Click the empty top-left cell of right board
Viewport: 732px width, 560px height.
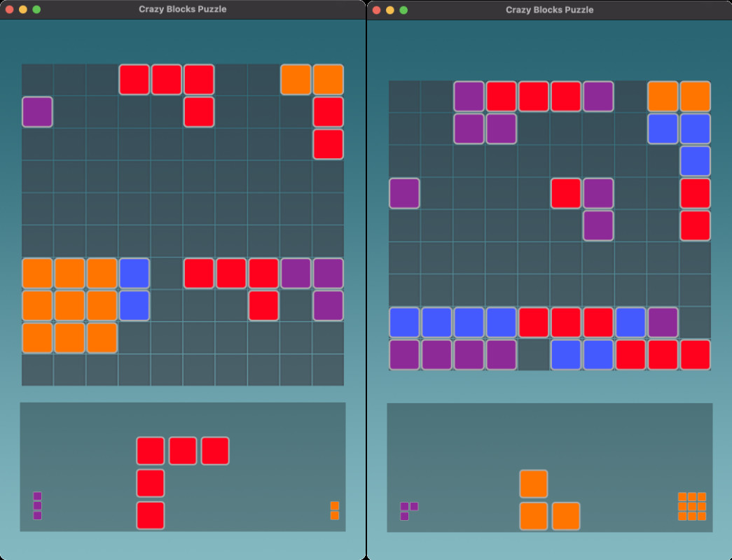pyautogui.click(x=404, y=97)
